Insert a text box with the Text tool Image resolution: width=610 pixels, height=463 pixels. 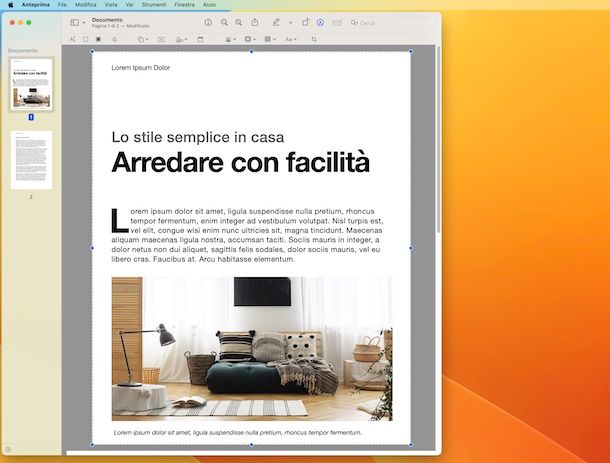(161, 39)
